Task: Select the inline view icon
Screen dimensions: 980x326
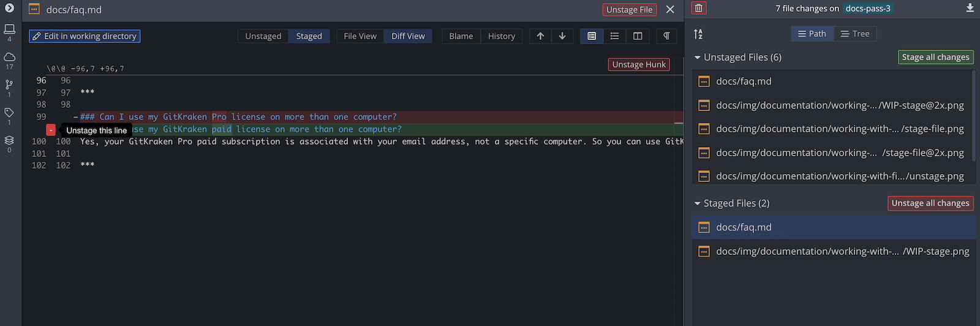Action: click(615, 36)
